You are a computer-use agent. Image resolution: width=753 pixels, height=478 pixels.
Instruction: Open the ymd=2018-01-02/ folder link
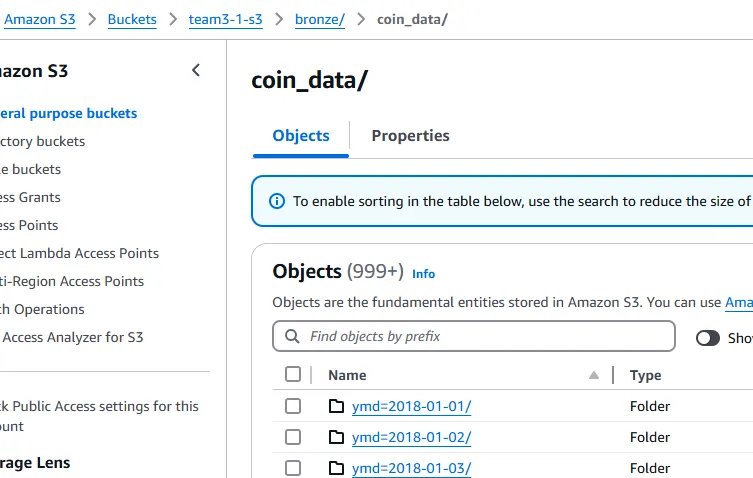412,437
